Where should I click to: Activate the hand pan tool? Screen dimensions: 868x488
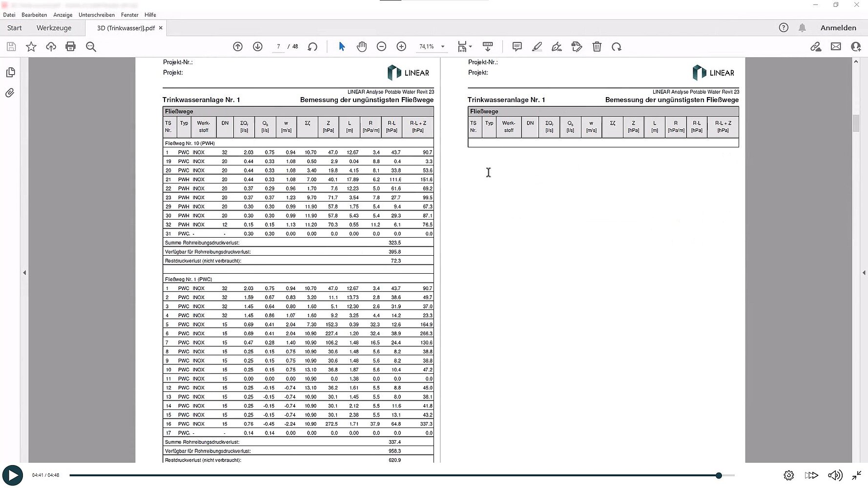362,47
